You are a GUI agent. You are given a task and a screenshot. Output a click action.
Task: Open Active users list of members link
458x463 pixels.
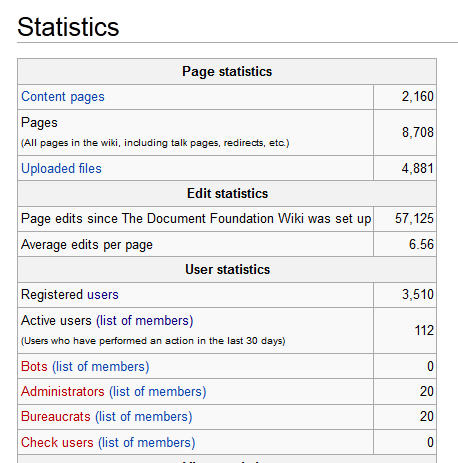coord(145,321)
